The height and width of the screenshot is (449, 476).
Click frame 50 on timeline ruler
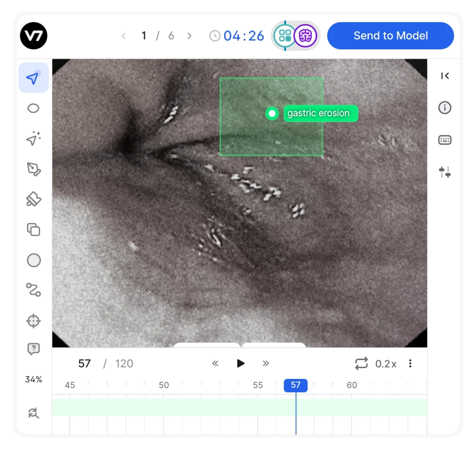coord(164,385)
